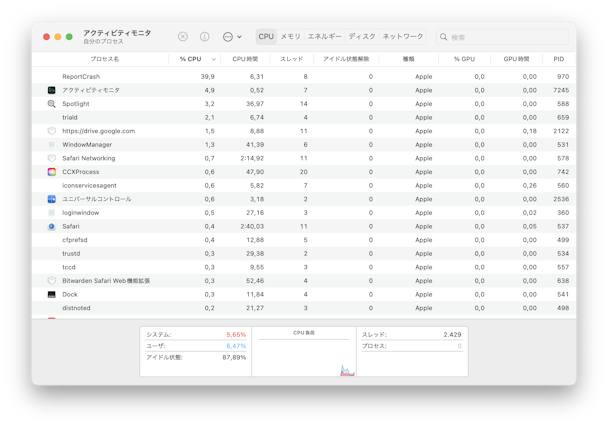Screen dimensions: 608x427
Task: Click the Spotlight process icon
Action: (51, 104)
